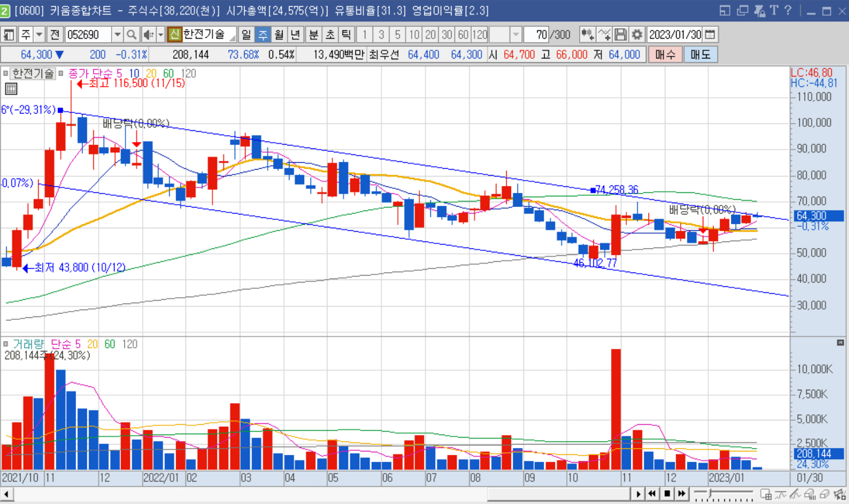Choose interval preset 3
The height and width of the screenshot is (504, 849).
[x=381, y=34]
